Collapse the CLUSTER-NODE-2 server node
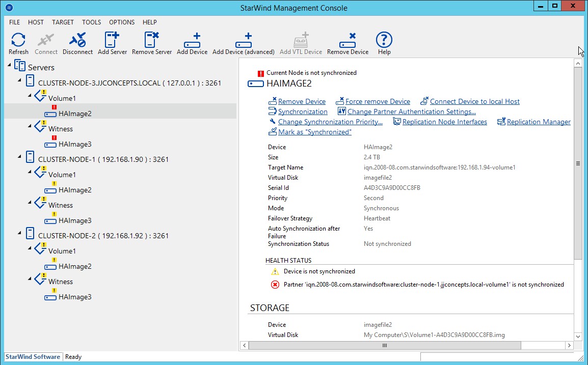 click(x=19, y=233)
